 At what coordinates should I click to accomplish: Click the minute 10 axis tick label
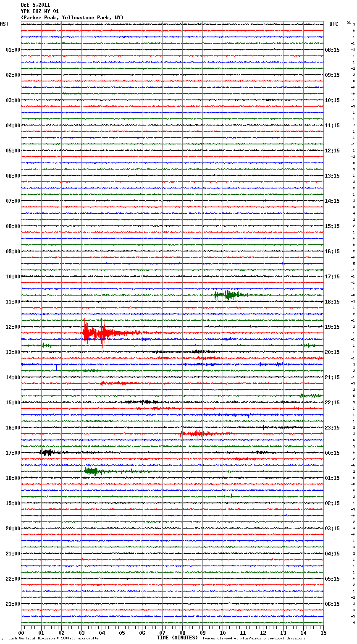223,633
